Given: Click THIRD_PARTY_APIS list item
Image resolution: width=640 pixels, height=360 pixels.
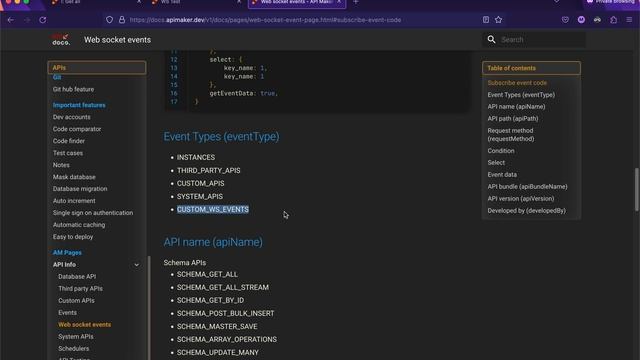Looking at the screenshot, I should tap(209, 170).
